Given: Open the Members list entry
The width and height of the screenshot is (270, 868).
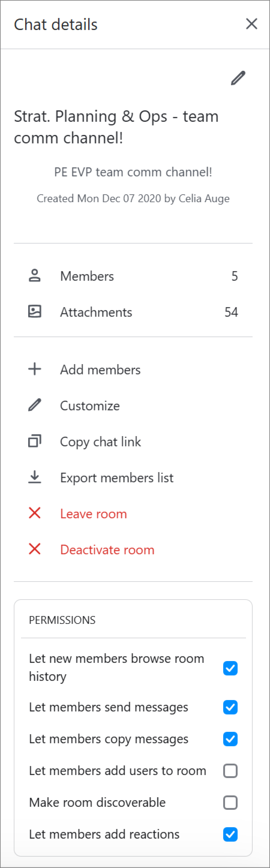Looking at the screenshot, I should [x=133, y=276].
